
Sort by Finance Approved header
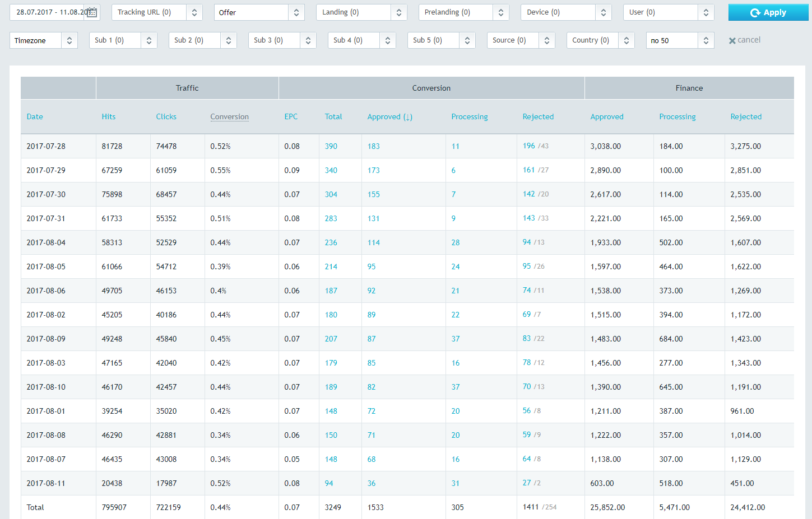607,116
